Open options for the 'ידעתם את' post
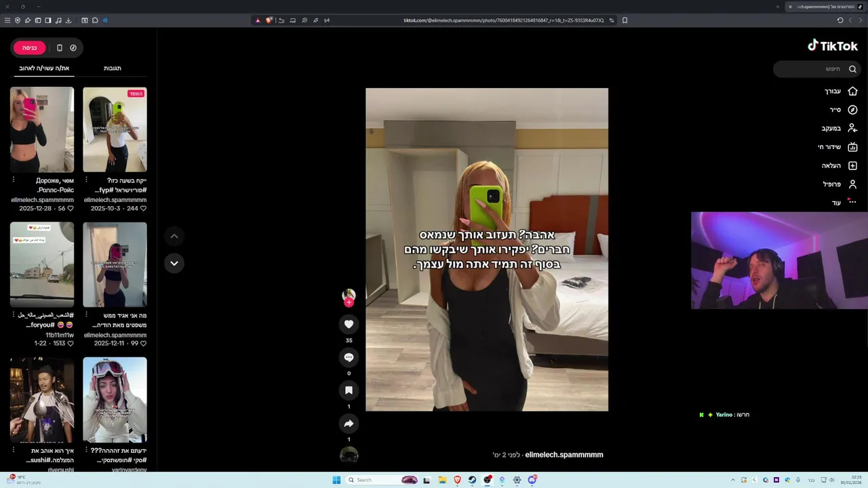The width and height of the screenshot is (868, 488). (x=86, y=450)
